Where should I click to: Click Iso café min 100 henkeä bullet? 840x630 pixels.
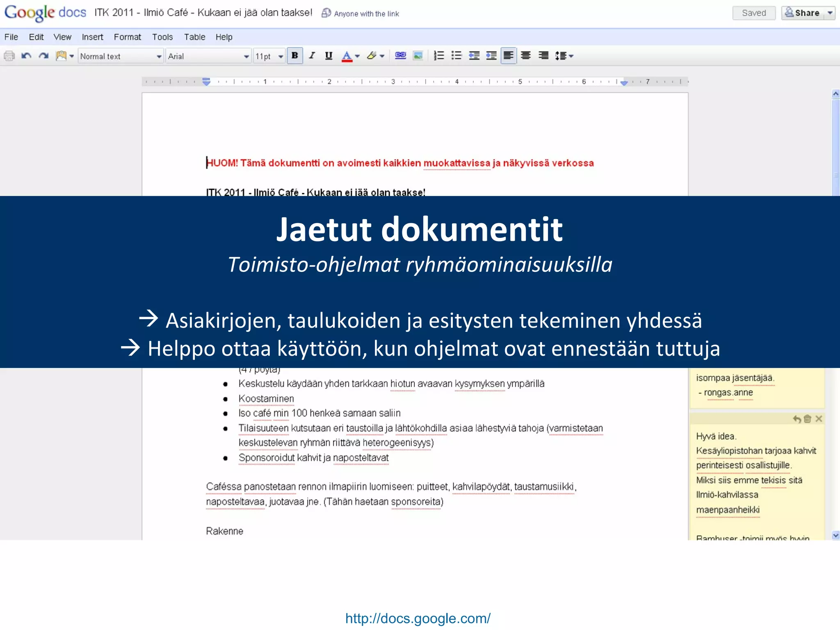(x=320, y=413)
